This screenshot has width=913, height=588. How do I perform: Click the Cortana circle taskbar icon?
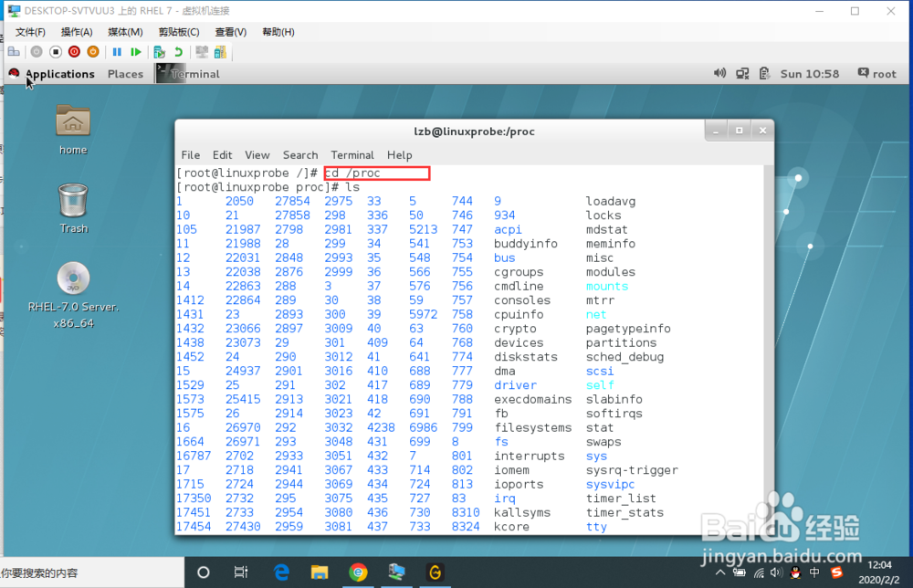[x=204, y=572]
